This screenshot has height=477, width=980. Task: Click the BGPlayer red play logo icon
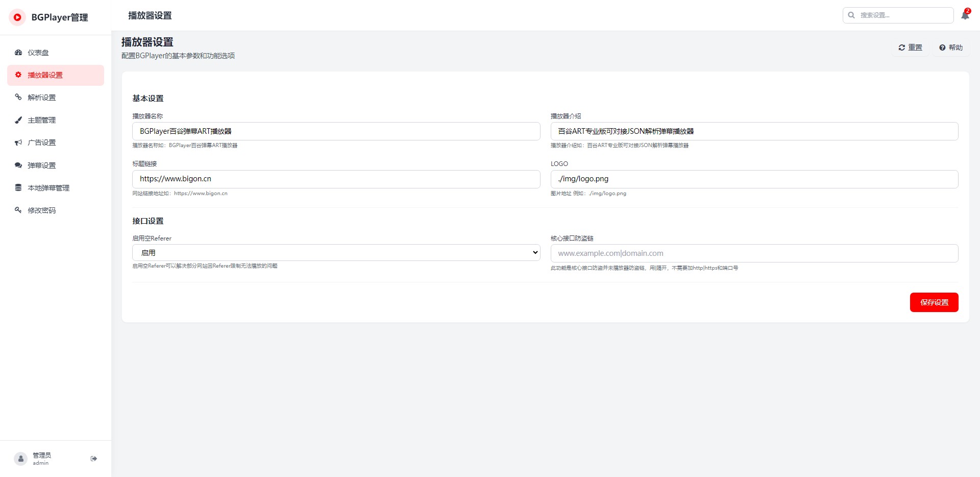point(17,17)
